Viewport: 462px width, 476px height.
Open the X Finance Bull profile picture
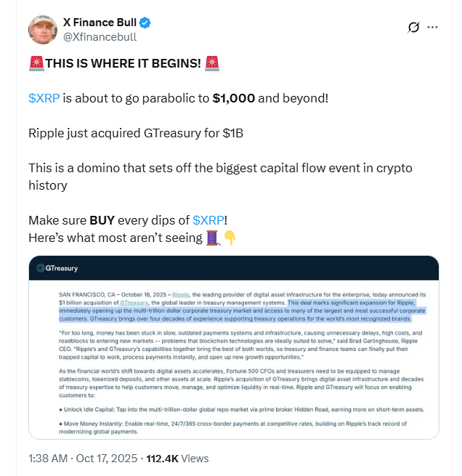coord(43,30)
